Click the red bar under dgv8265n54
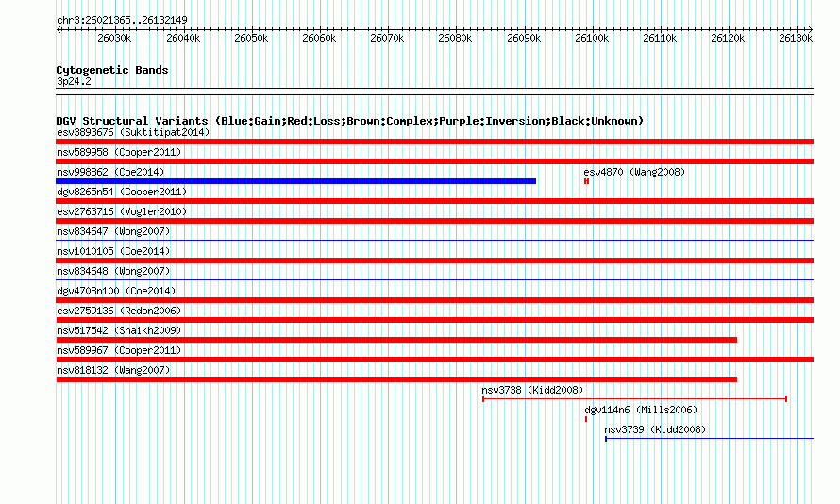Image resolution: width=840 pixels, height=504 pixels. click(434, 201)
